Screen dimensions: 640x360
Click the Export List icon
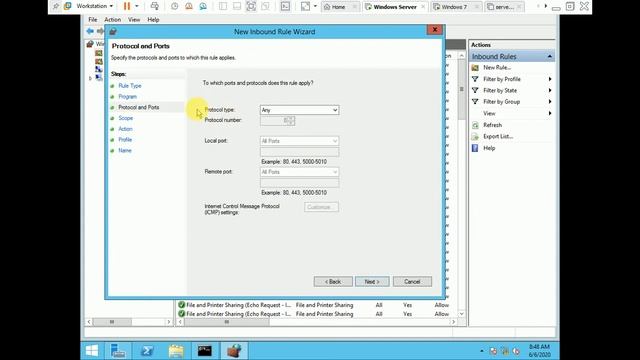point(475,137)
